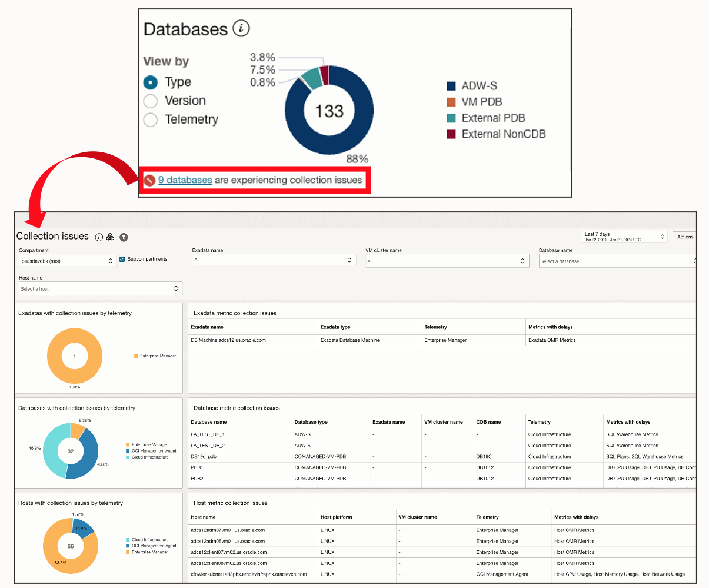Select the Telemetry view option
This screenshot has height=588, width=709.
(151, 119)
